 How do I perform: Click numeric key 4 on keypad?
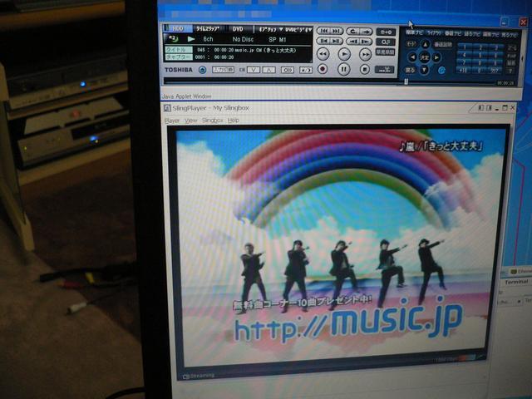click(464, 55)
